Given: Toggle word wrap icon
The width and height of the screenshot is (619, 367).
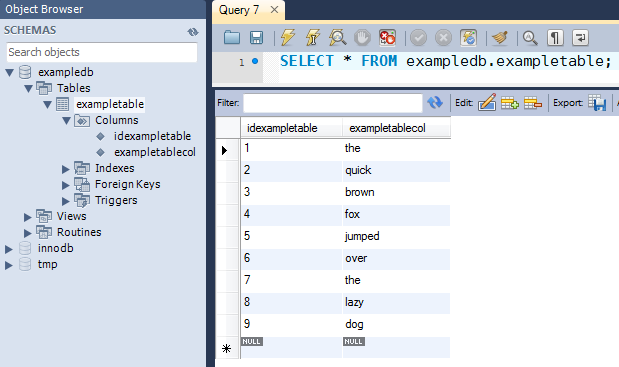Looking at the screenshot, I should [x=580, y=38].
